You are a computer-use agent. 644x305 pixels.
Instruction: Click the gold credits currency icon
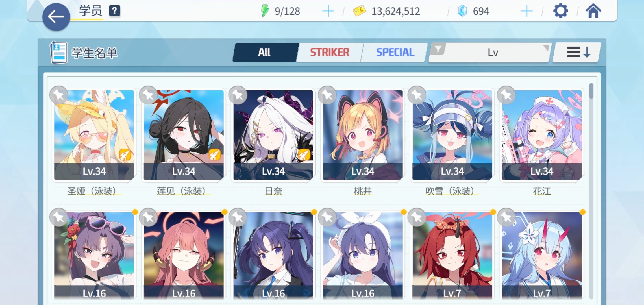359,11
